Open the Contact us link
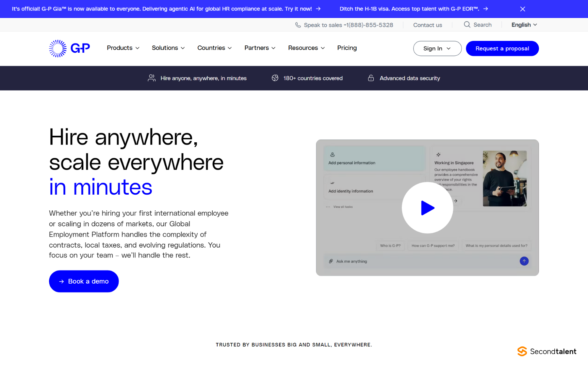This screenshot has height=368, width=588. click(x=428, y=25)
